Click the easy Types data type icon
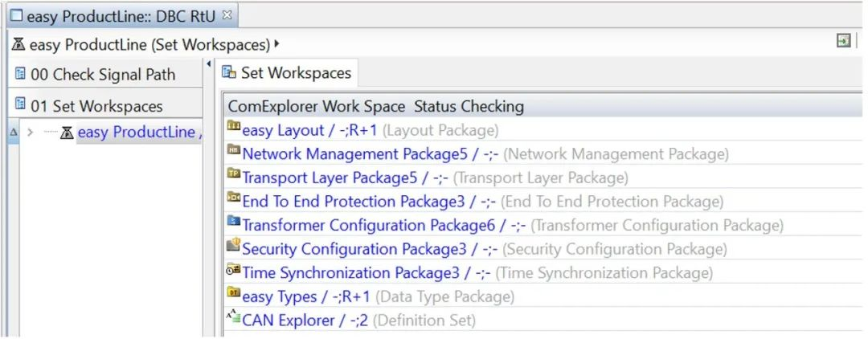The image size is (868, 339). [234, 292]
